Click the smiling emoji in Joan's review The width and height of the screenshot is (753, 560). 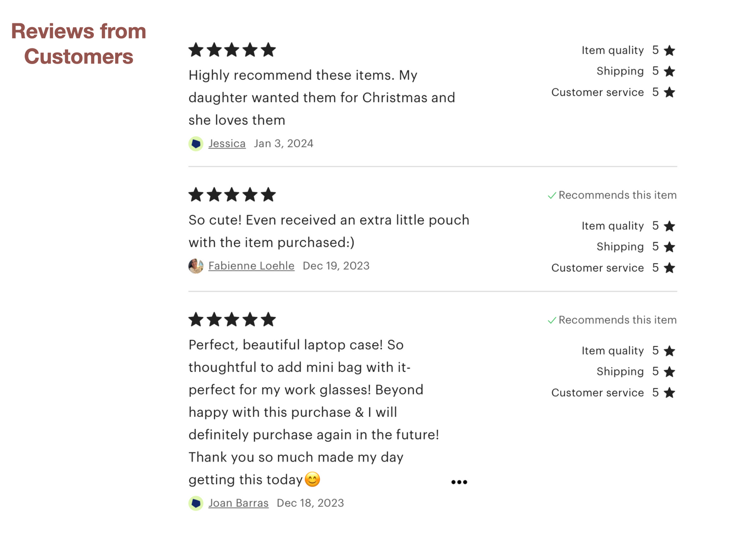[x=313, y=479]
